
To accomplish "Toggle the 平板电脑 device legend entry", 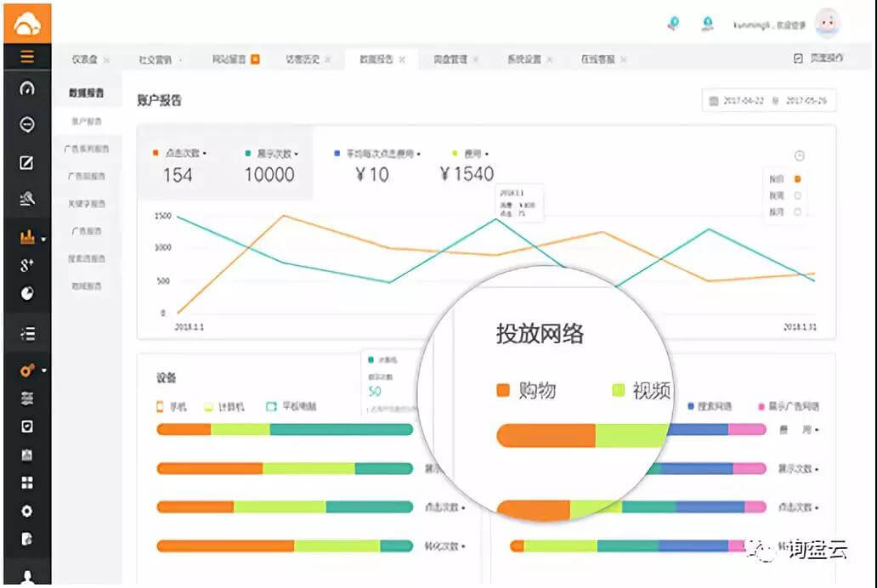I will click(x=291, y=406).
